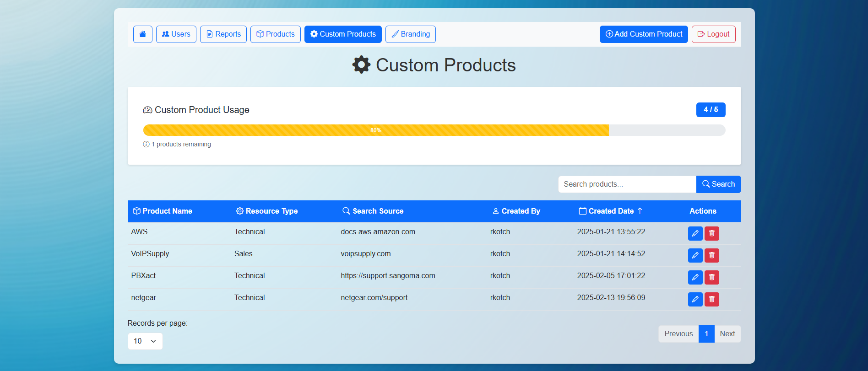
Task: Switch to the Branding section
Action: coord(410,34)
